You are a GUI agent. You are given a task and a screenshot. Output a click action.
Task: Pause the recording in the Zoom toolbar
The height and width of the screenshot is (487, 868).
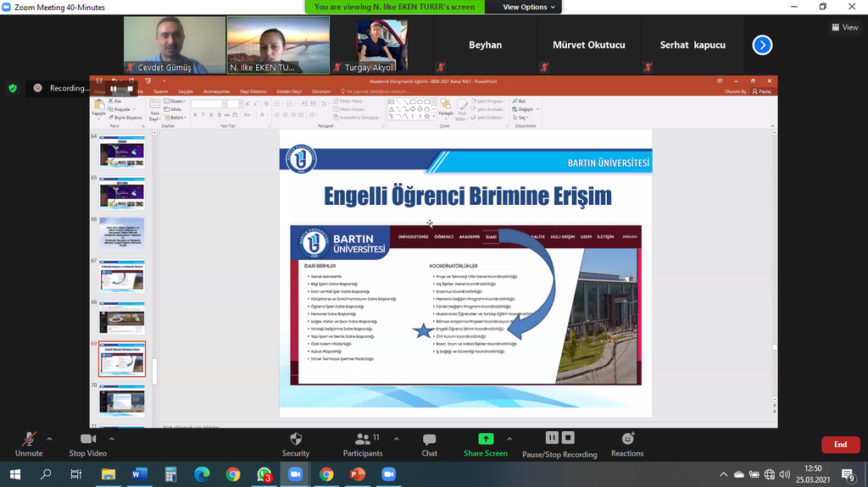click(552, 438)
